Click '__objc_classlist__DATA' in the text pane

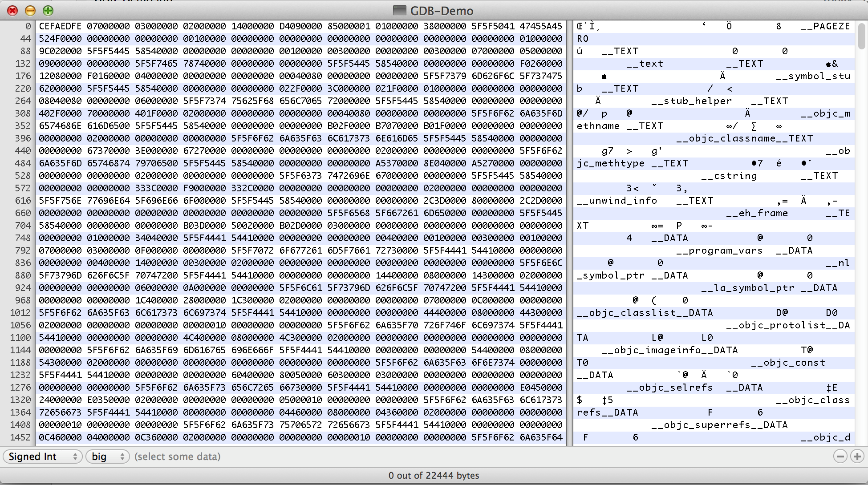click(x=645, y=313)
